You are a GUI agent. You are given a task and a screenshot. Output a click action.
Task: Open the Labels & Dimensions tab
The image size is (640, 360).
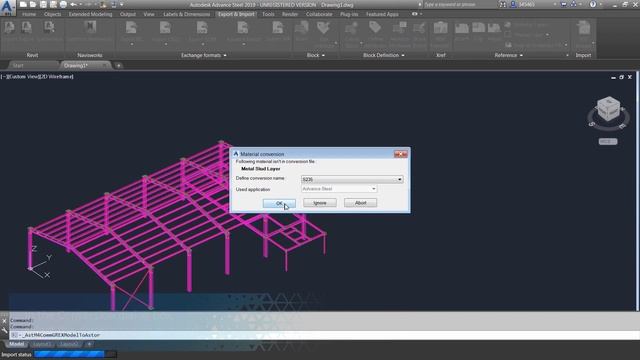coord(187,14)
